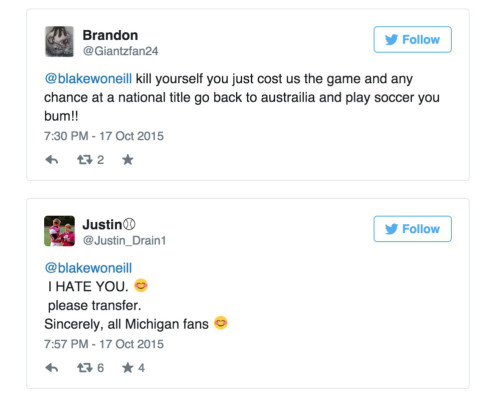Viewport: 501px width, 400px height.
Task: Favorite Justin's tweet with the star
Action: [x=128, y=368]
